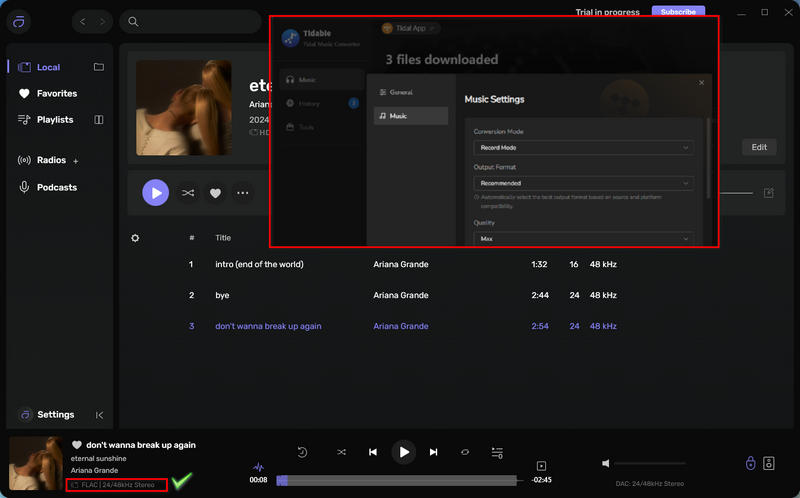Click the Music Settings dialog scrollbar

(x=708, y=158)
